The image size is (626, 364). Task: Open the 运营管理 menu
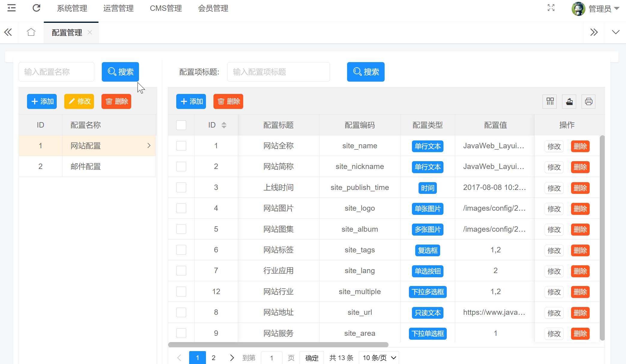[118, 8]
